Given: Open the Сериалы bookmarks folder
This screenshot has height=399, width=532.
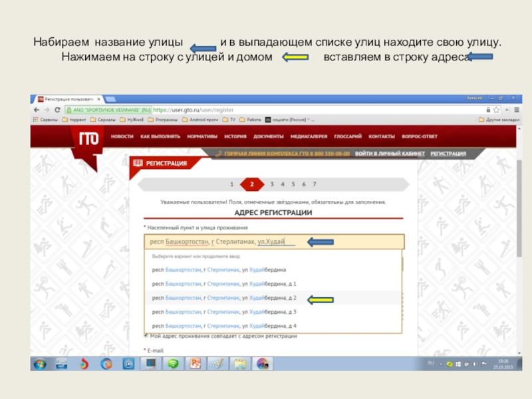Looking at the screenshot, I should 103,120.
